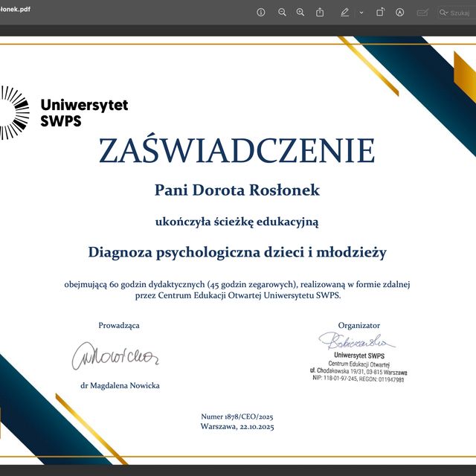Click the line przez Centrum Edukacji Otwartej

click(x=238, y=295)
